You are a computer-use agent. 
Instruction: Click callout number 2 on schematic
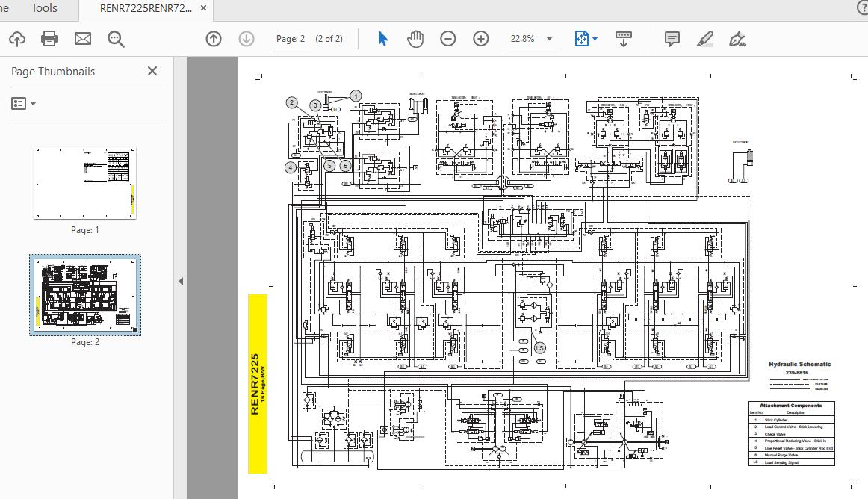point(292,102)
